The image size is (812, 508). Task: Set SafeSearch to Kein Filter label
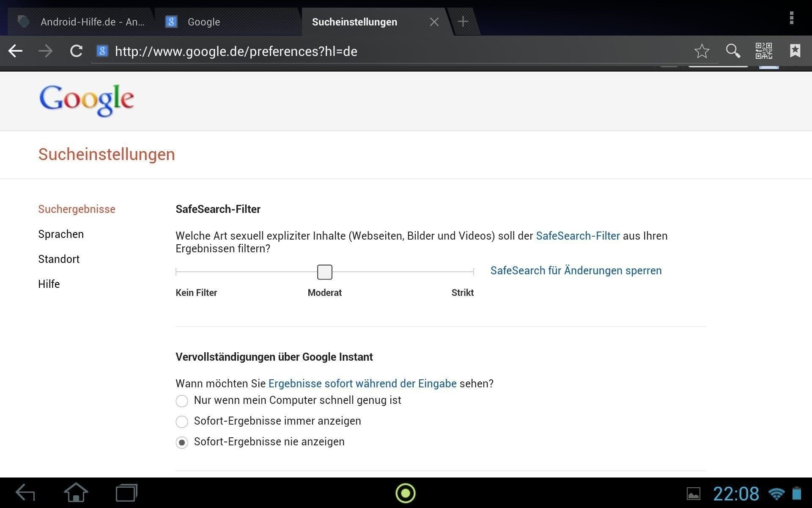[196, 293]
